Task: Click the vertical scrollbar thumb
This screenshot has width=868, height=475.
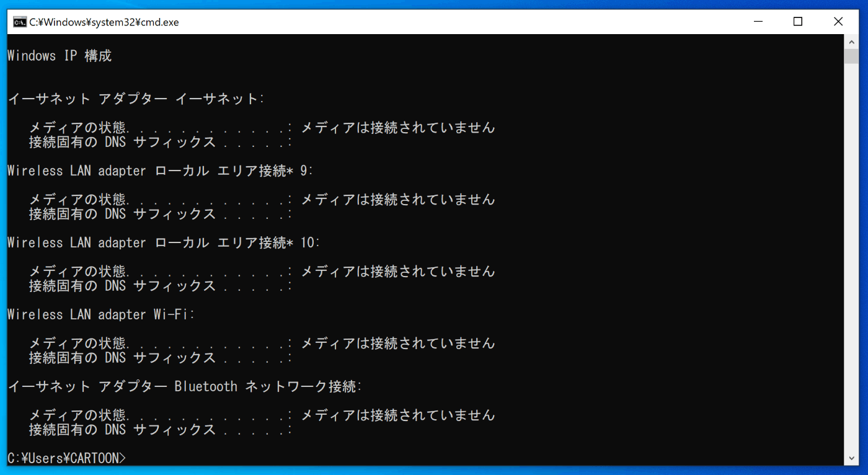Action: [x=851, y=56]
